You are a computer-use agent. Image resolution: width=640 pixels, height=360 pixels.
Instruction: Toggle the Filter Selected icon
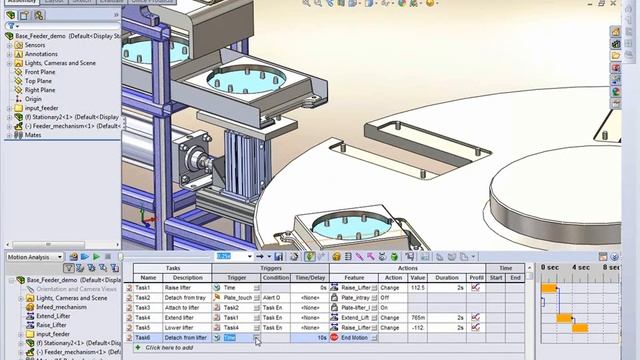coord(103,268)
